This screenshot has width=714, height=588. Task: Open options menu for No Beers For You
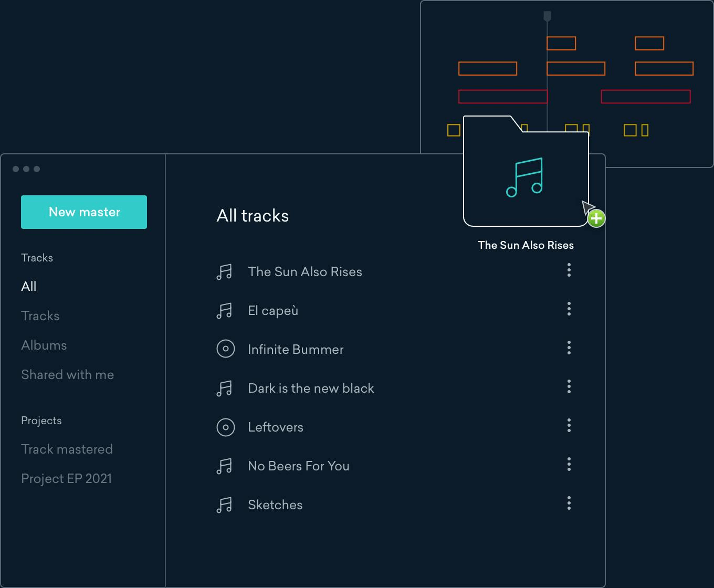click(x=569, y=464)
